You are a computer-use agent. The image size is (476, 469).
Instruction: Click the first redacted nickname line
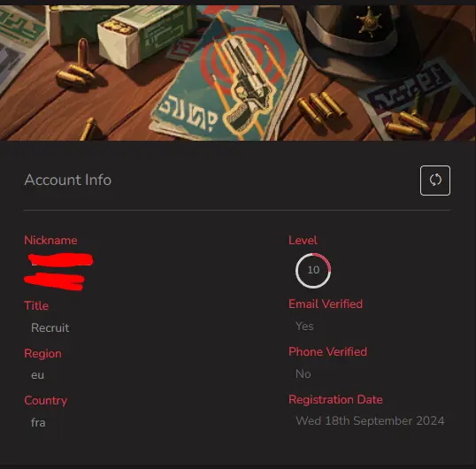point(61,260)
